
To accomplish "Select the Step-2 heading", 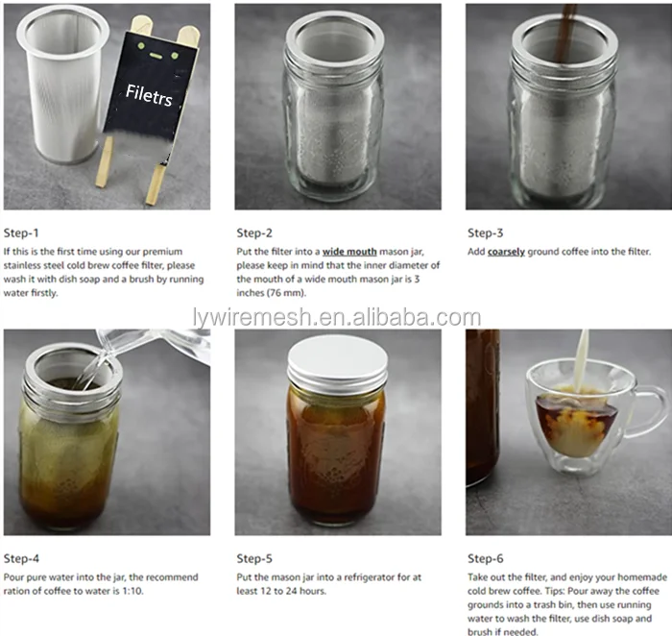I will point(254,232).
